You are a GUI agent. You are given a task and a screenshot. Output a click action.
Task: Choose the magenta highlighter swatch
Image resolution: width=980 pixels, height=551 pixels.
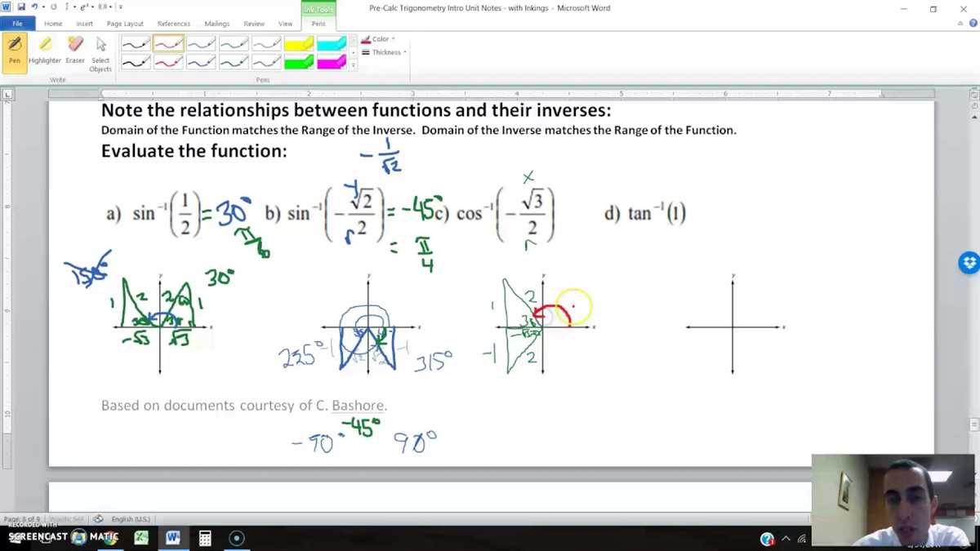pos(332,61)
